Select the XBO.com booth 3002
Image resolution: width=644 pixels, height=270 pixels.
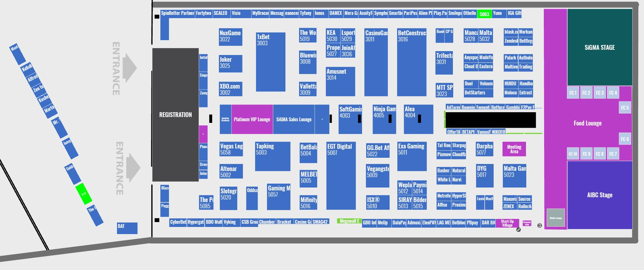coord(231,89)
